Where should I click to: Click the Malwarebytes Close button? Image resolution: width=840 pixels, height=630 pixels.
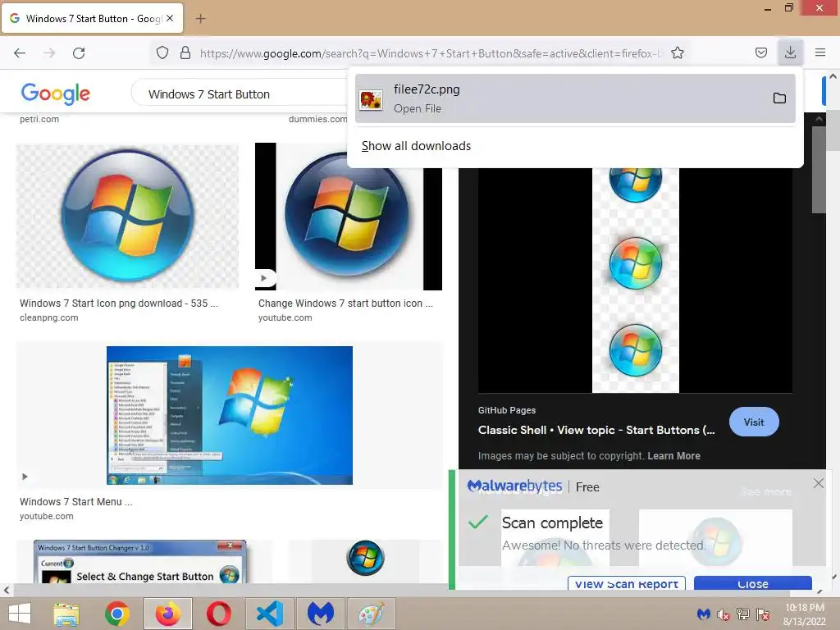coord(753,583)
